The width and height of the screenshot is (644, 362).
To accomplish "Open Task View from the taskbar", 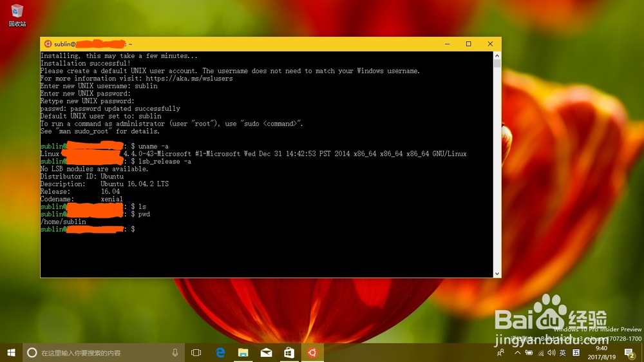I will (196, 352).
